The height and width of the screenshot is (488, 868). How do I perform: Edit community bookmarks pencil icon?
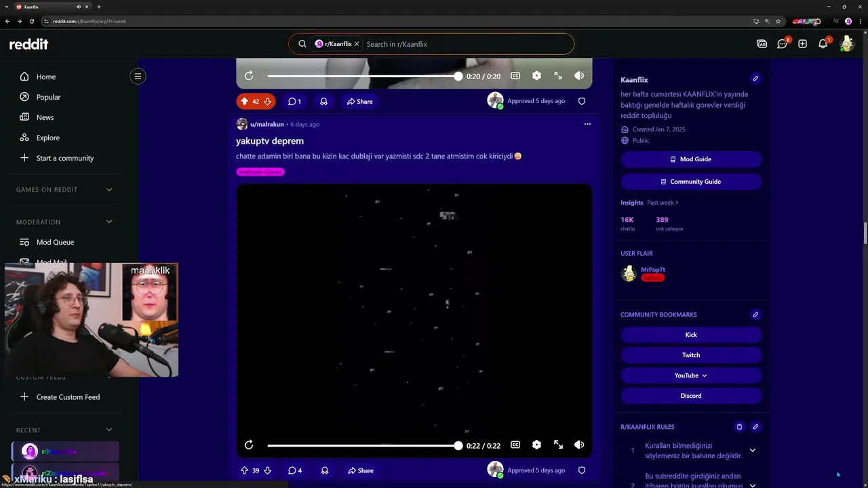(755, 314)
